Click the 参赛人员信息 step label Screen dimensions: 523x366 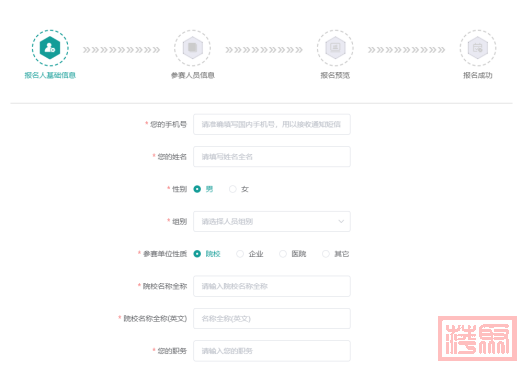pos(192,75)
